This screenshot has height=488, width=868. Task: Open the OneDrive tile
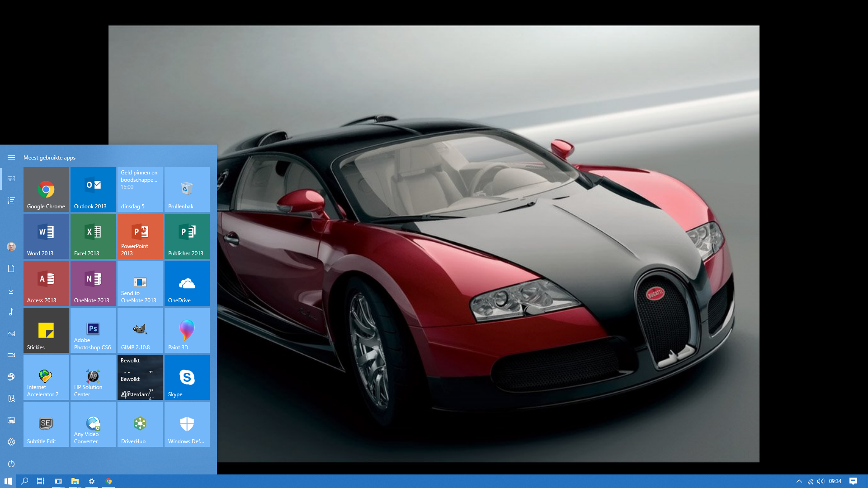[187, 283]
